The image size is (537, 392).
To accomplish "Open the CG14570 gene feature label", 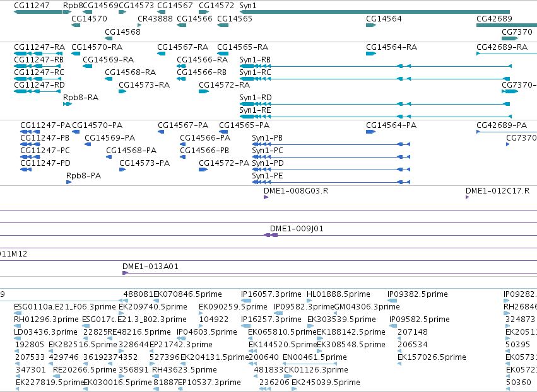I will point(89,18).
